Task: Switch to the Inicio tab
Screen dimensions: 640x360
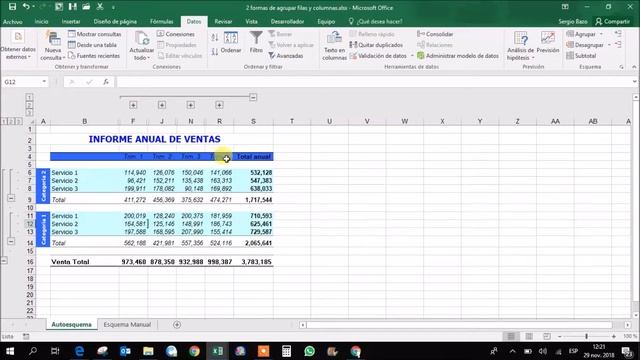Action: pyautogui.click(x=41, y=22)
